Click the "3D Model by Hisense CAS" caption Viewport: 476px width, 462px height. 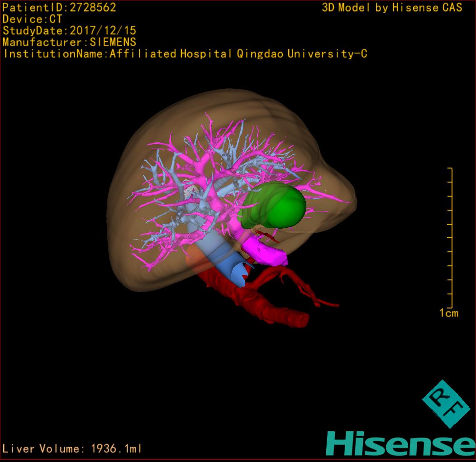[392, 7]
